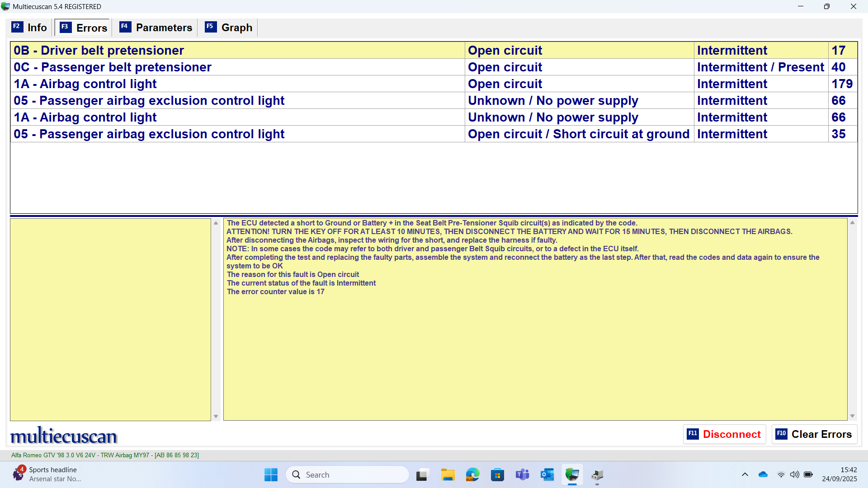Screen dimensions: 868x488
Task: Click inside the Windows search field
Action: (347, 474)
